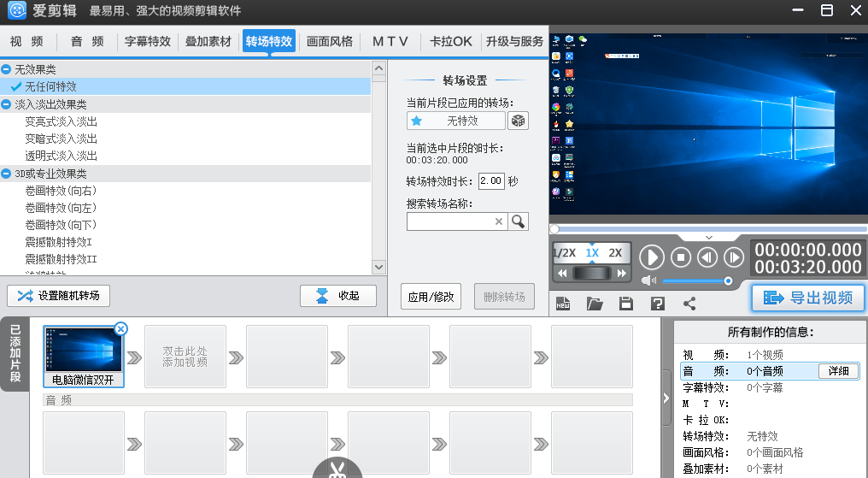This screenshot has height=478, width=868.
Task: Click the search magnifier icon for transitions
Action: point(518,221)
